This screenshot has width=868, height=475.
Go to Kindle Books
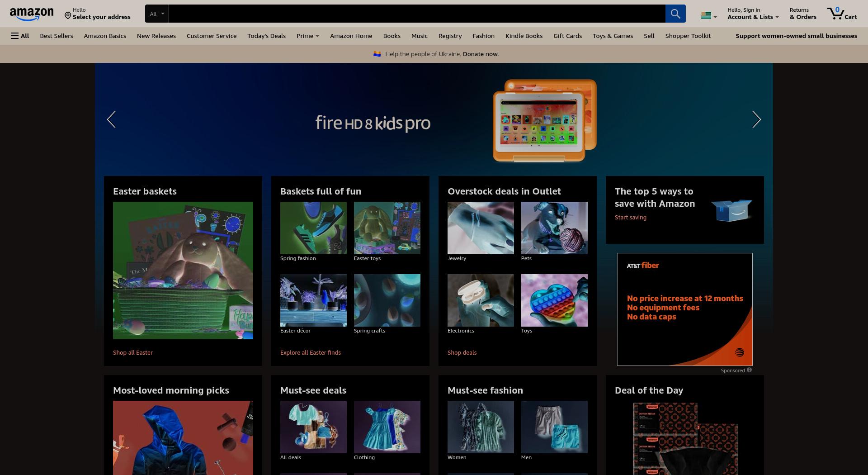point(524,36)
